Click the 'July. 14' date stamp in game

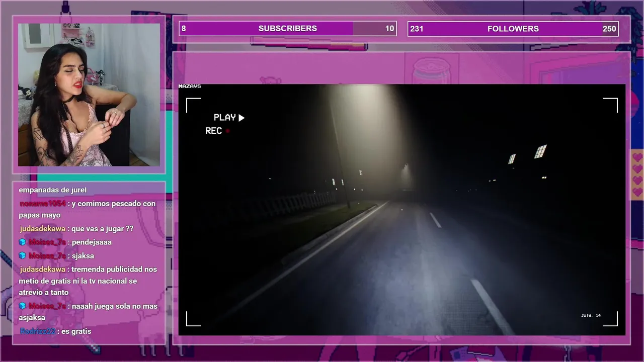tap(591, 315)
